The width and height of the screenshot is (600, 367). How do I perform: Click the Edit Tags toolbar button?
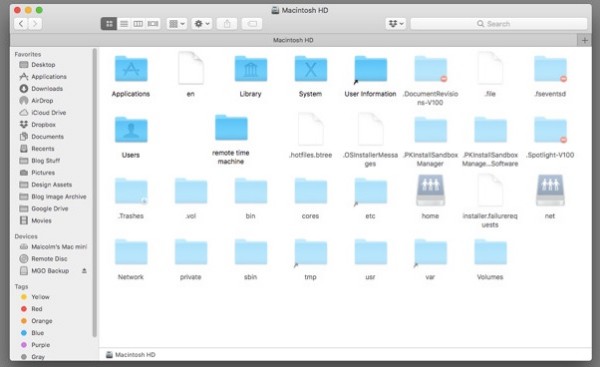click(252, 24)
